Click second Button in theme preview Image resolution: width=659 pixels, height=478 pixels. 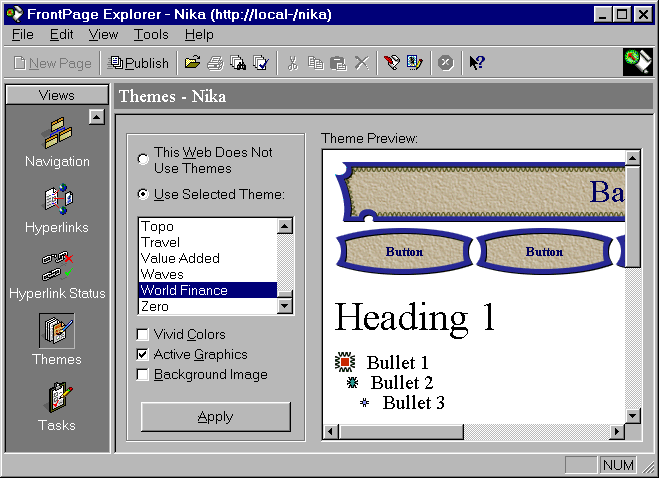pyautogui.click(x=544, y=251)
